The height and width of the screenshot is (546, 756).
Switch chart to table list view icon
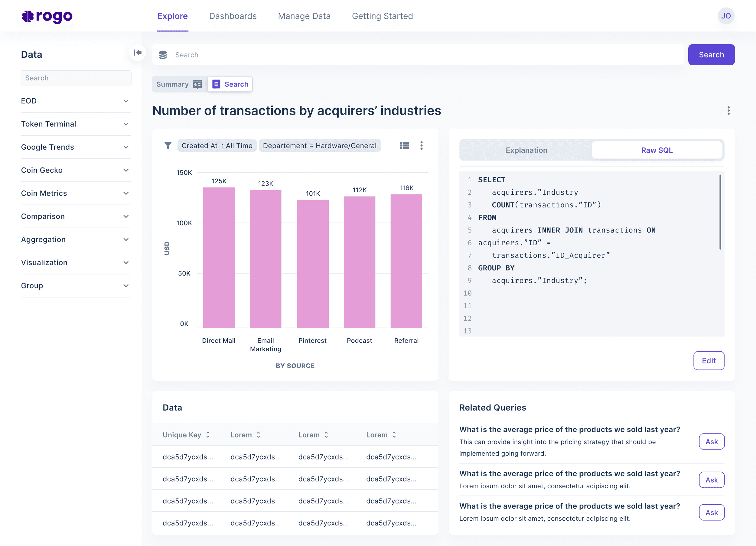[404, 146]
